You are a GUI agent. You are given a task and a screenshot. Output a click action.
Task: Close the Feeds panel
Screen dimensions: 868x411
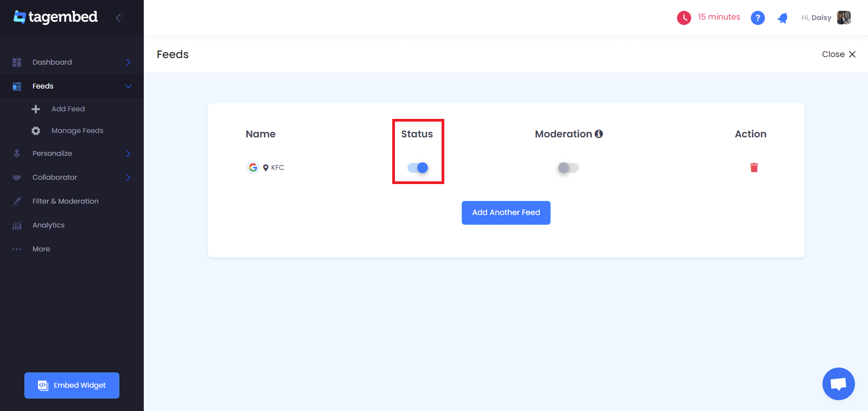tap(839, 54)
